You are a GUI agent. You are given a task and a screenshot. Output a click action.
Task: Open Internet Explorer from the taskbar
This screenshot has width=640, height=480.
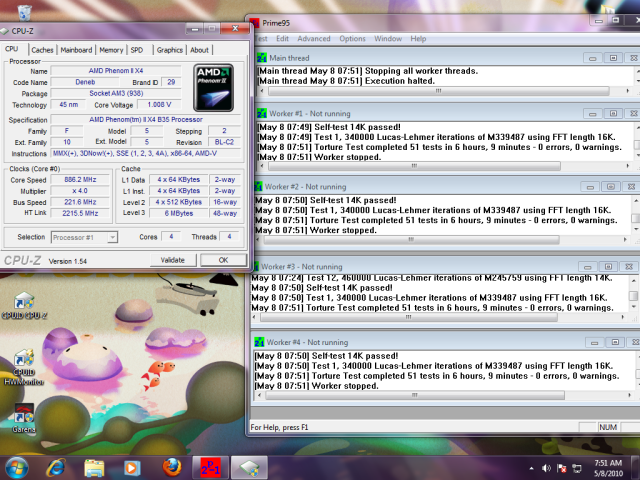pyautogui.click(x=56, y=467)
